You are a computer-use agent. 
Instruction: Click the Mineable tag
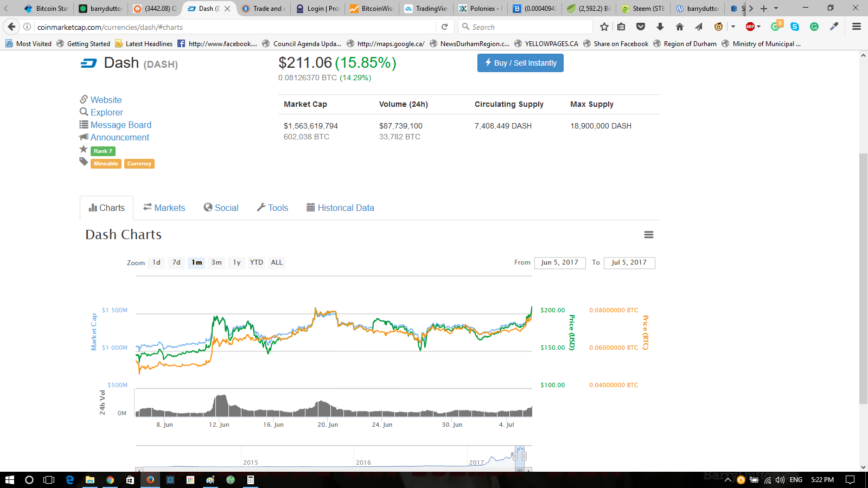pyautogui.click(x=106, y=164)
